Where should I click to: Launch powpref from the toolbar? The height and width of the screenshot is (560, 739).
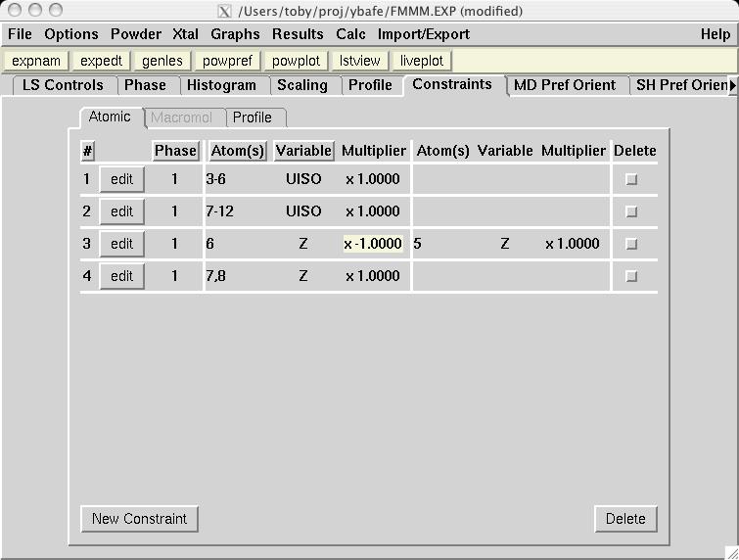click(x=227, y=61)
